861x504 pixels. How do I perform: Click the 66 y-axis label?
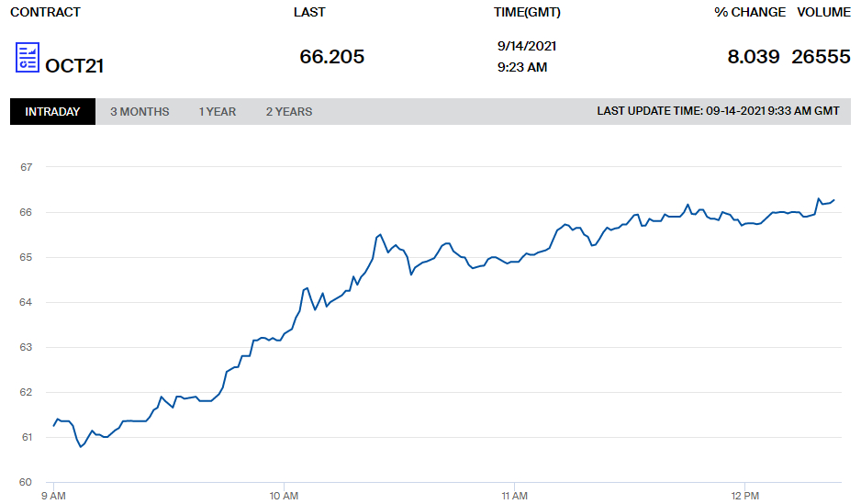pyautogui.click(x=26, y=212)
